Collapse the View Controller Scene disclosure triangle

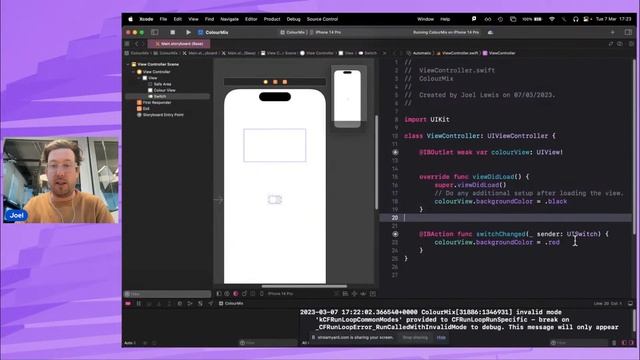(x=128, y=64)
